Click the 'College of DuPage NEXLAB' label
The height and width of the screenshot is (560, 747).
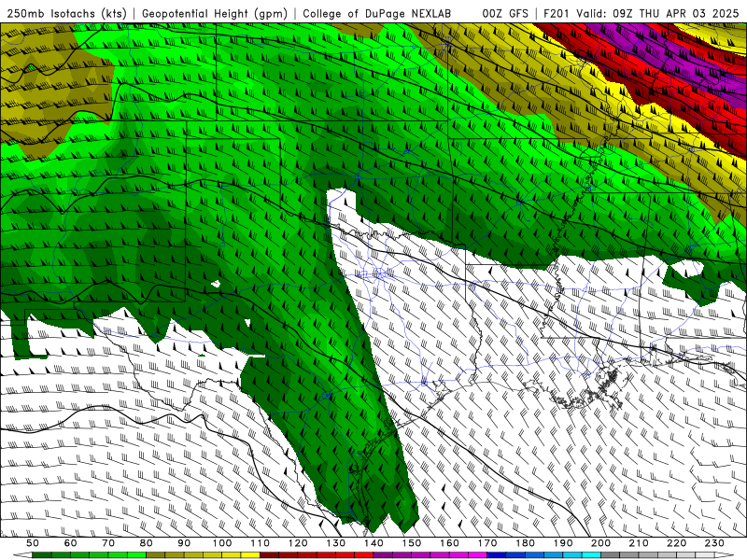(377, 14)
